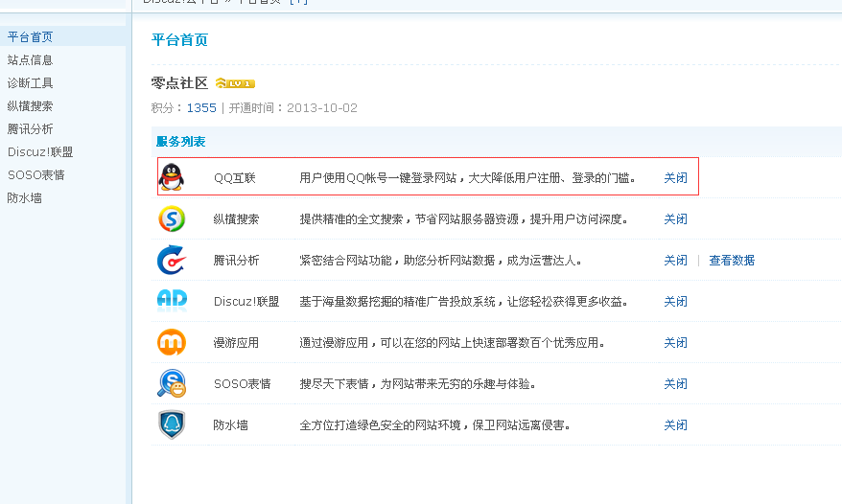This screenshot has width=842, height=504.
Task: Click the 防水墙 service name in list
Action: (231, 425)
